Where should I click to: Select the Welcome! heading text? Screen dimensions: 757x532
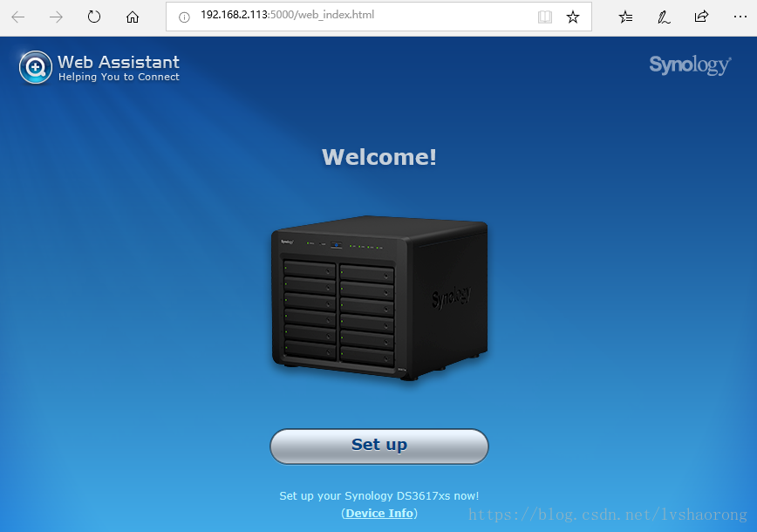(379, 157)
